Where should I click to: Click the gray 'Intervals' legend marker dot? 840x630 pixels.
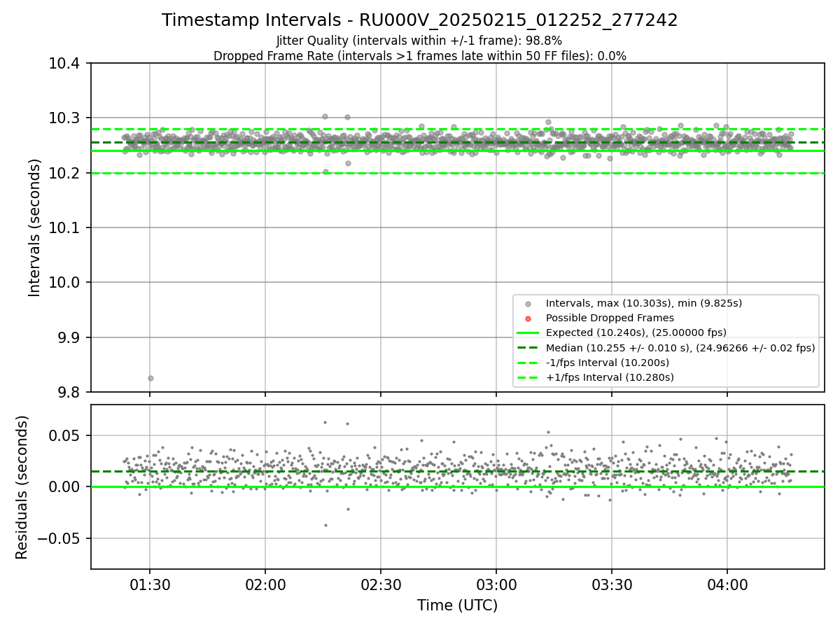528,303
